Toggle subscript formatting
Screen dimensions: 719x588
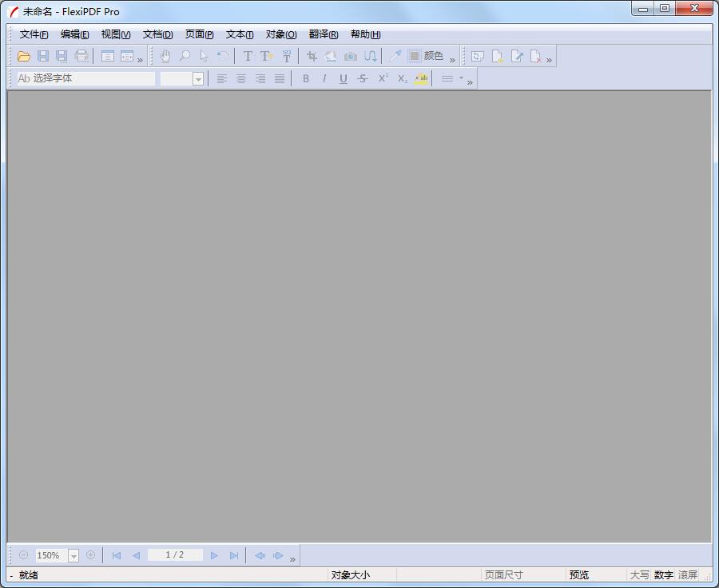pyautogui.click(x=402, y=78)
